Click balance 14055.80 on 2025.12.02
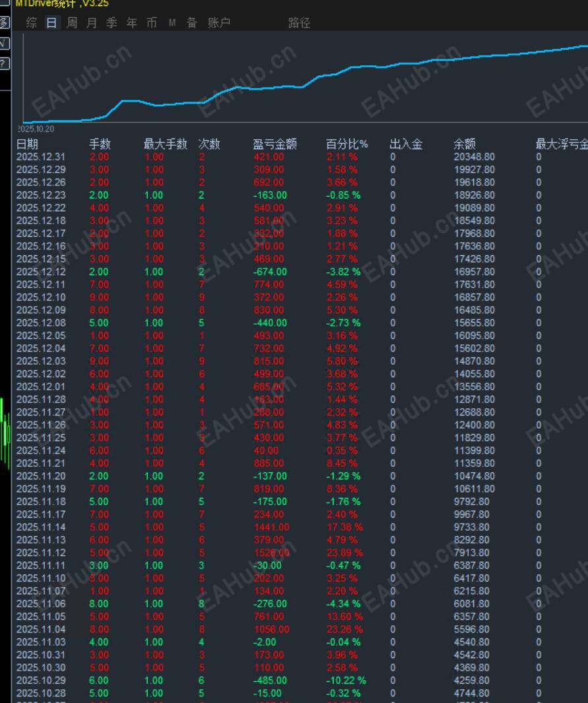This screenshot has height=703, width=588. [474, 374]
